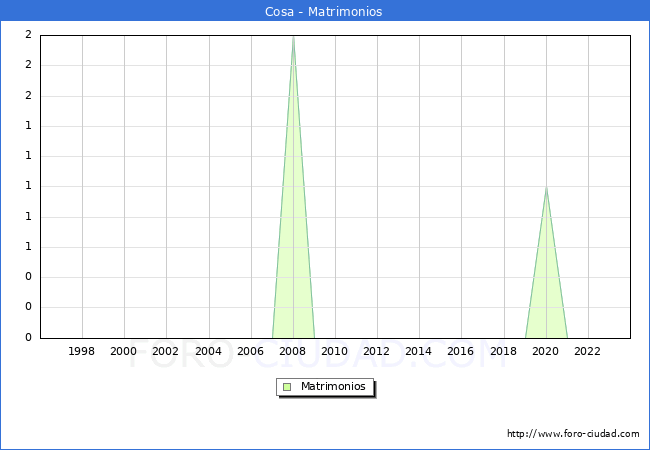Click the tip of the 2008 peak
This screenshot has height=450, width=650.
point(293,37)
